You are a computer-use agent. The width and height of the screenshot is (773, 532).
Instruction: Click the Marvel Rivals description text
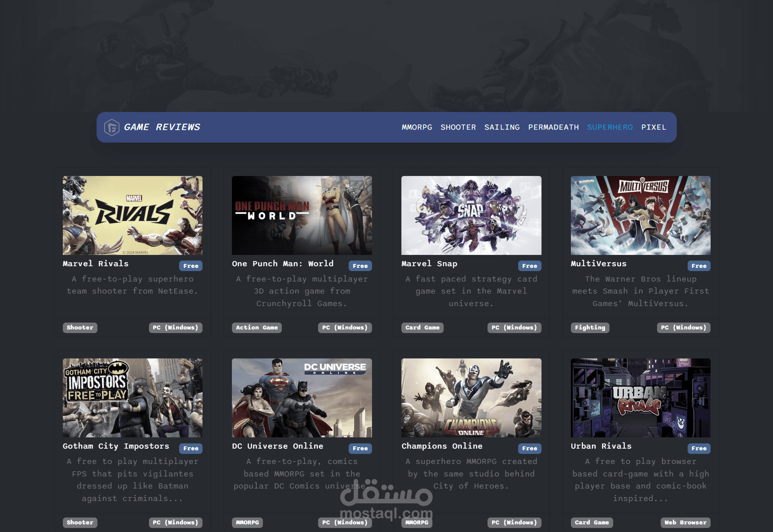pos(132,285)
